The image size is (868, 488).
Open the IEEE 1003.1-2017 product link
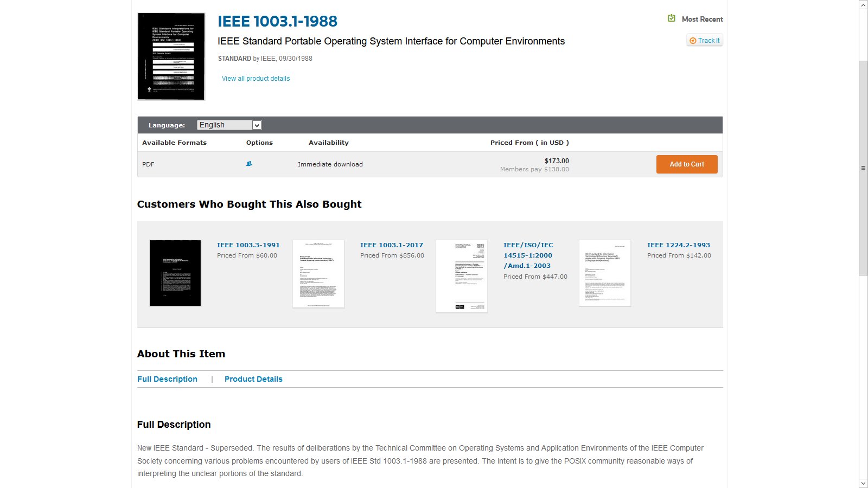pos(392,245)
